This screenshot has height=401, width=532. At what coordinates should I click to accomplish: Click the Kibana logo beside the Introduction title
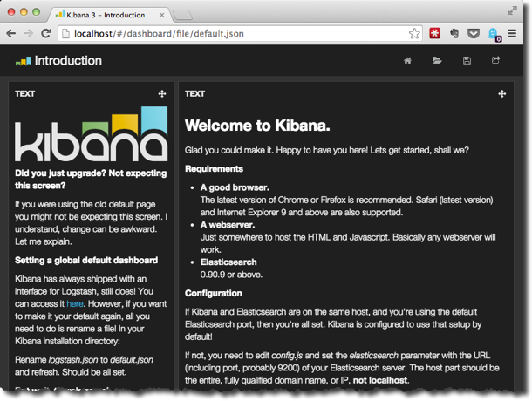click(x=24, y=61)
